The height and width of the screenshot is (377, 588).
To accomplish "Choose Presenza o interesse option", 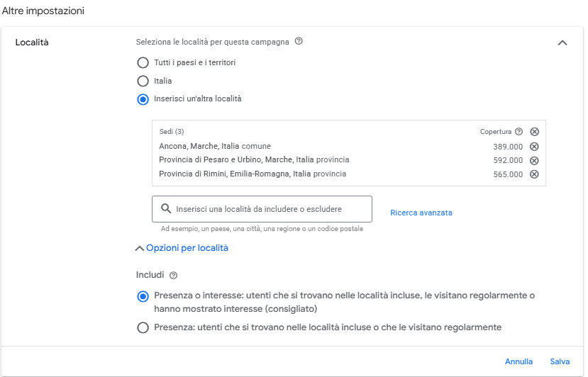I will 143,296.
